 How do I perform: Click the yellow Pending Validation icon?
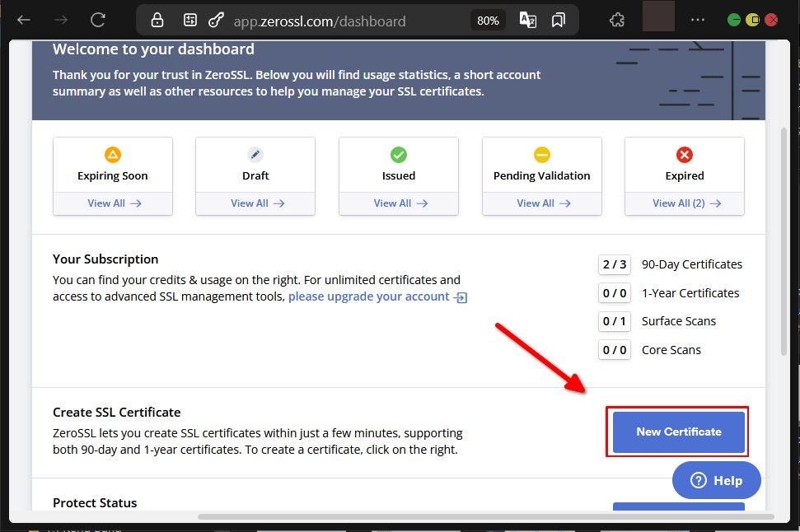542,155
